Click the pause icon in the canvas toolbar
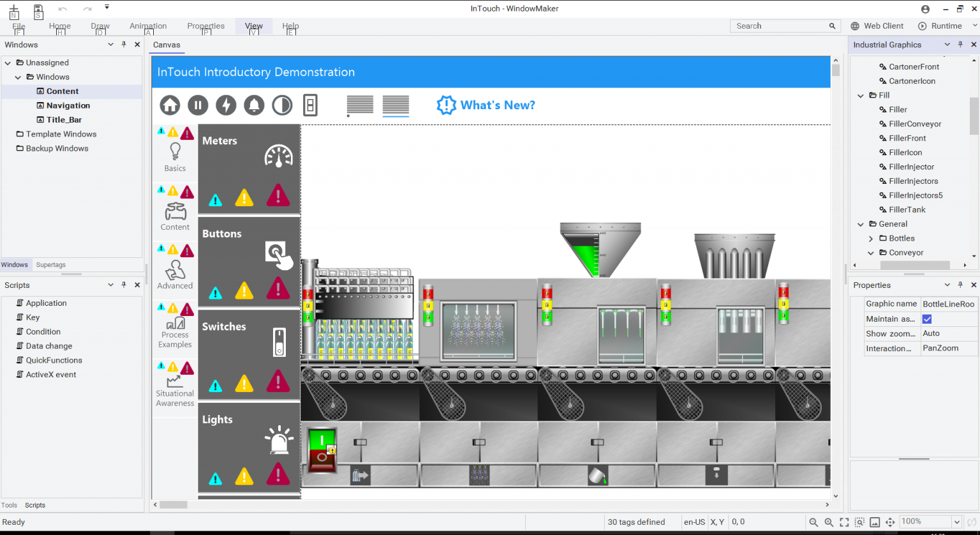The width and height of the screenshot is (980, 535). [198, 105]
